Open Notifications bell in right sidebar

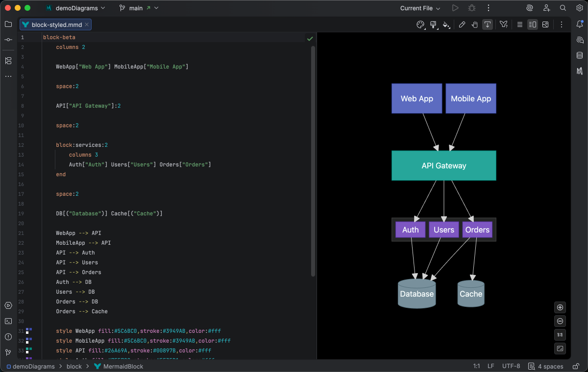[x=580, y=24]
